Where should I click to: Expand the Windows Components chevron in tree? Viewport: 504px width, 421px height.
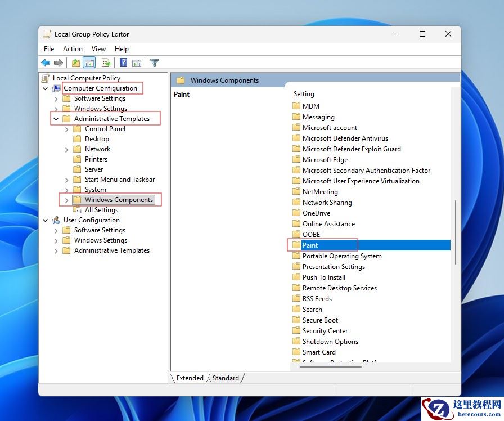pos(66,199)
